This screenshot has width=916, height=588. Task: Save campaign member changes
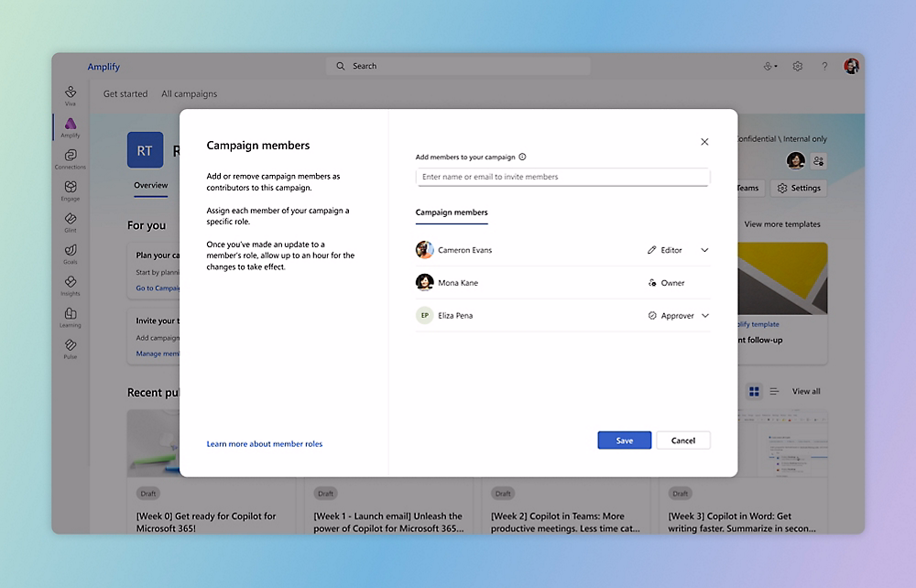tap(625, 441)
